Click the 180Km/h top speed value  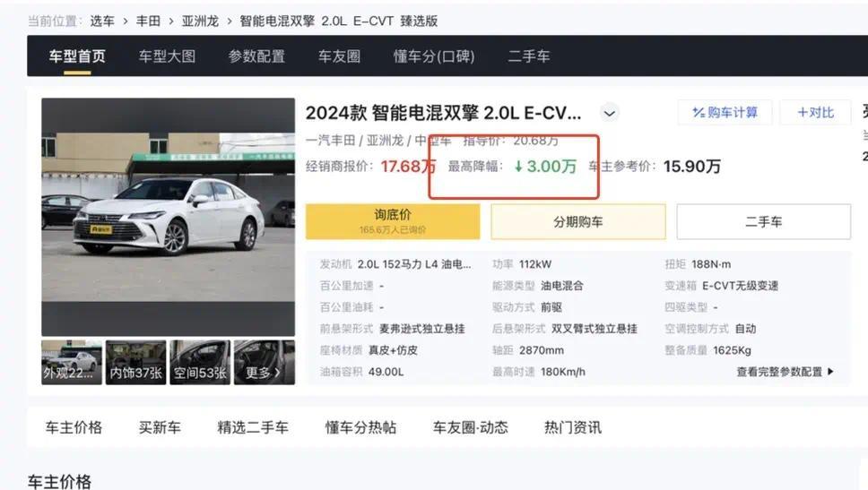point(563,372)
